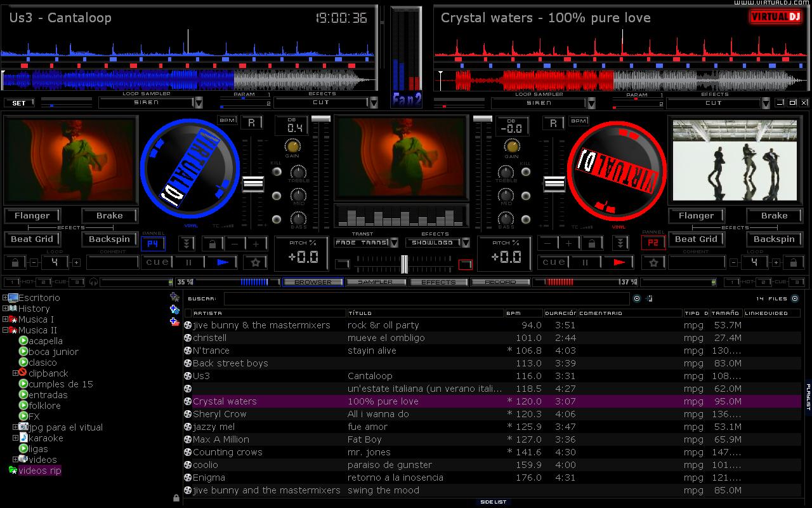The height and width of the screenshot is (508, 812).
Task: Nudge right deck pitch down with minus button
Action: point(547,244)
